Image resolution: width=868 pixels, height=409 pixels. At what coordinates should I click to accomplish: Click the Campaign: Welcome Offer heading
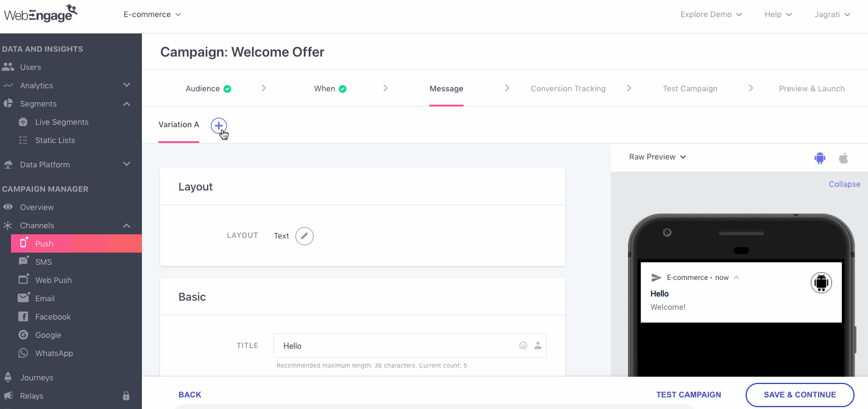point(242,52)
